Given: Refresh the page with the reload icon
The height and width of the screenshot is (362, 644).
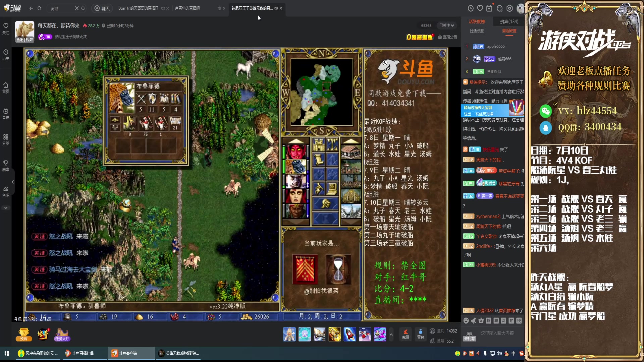Looking at the screenshot, I should tap(39, 8).
